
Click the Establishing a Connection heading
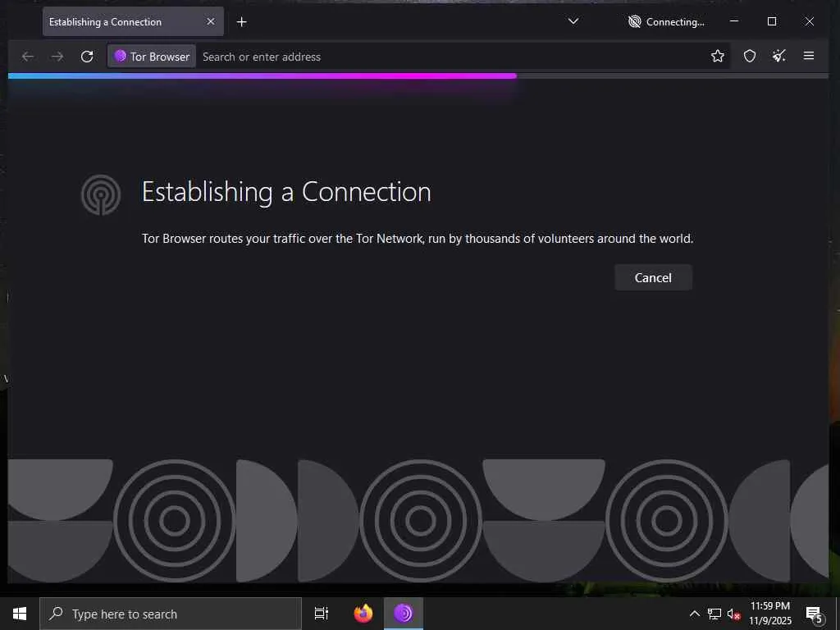(x=286, y=192)
